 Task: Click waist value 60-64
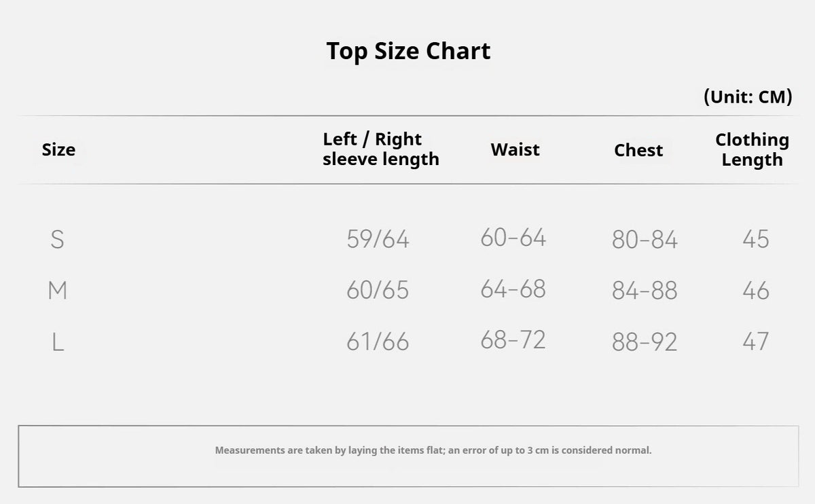(x=513, y=238)
